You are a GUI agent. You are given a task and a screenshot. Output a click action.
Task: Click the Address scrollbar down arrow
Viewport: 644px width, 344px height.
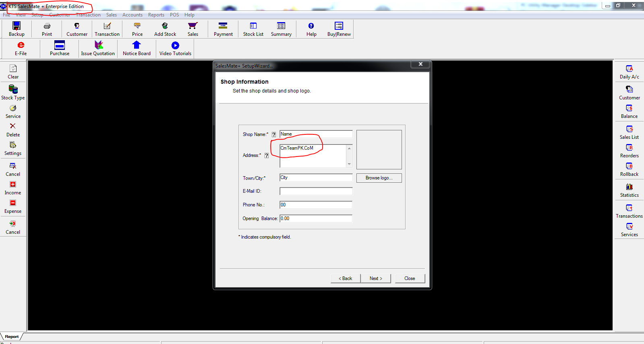349,164
